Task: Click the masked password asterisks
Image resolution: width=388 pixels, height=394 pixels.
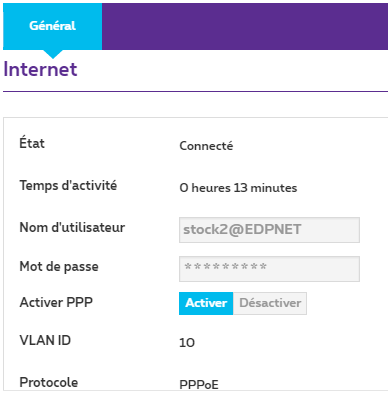Action: tap(226, 266)
